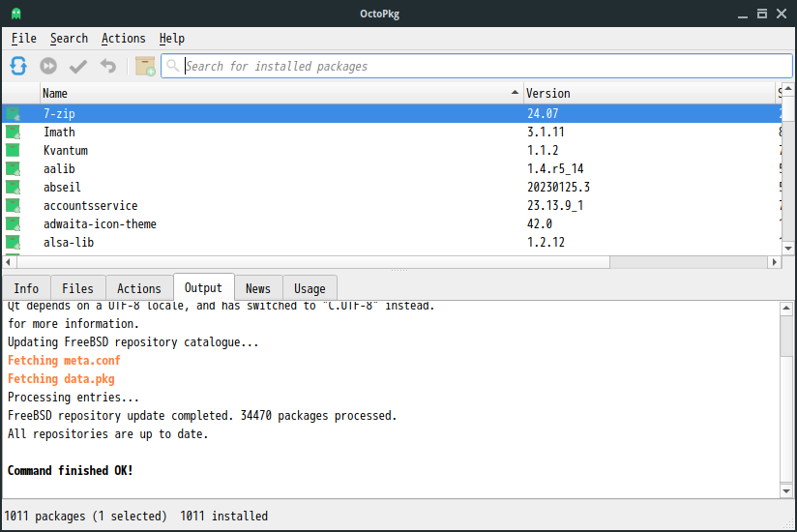Click the 'Fetching meta.conf' output line
797x532 pixels.
coord(64,361)
